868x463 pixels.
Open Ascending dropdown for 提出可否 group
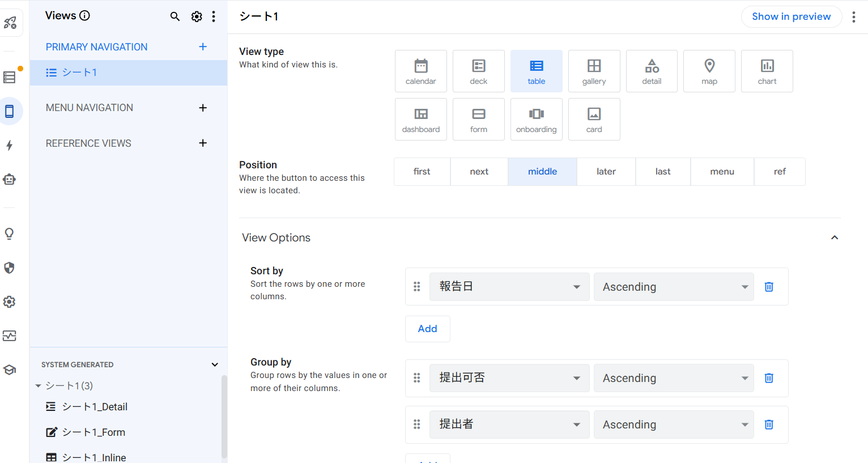(x=674, y=378)
